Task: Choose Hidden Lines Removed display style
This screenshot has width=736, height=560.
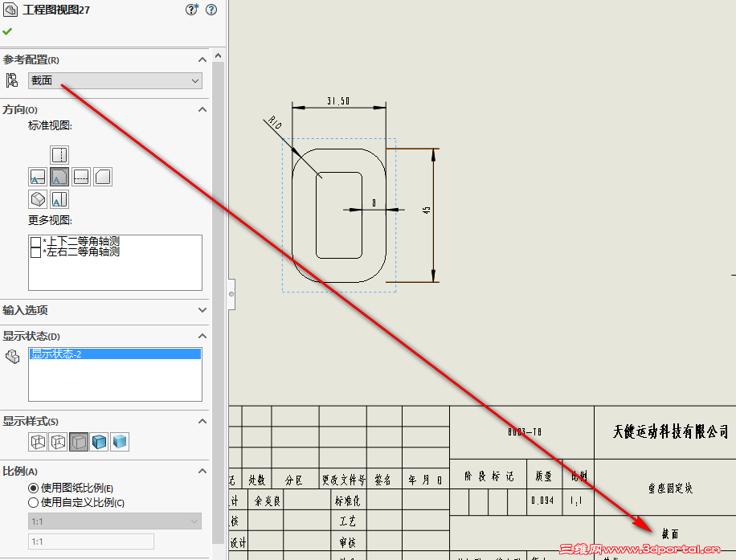Action: (79, 442)
